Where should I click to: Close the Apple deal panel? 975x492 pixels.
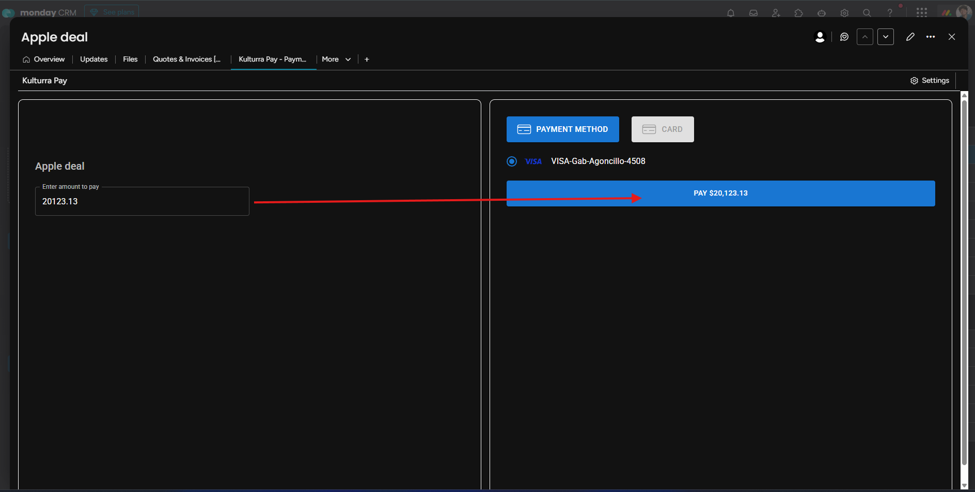tap(951, 37)
